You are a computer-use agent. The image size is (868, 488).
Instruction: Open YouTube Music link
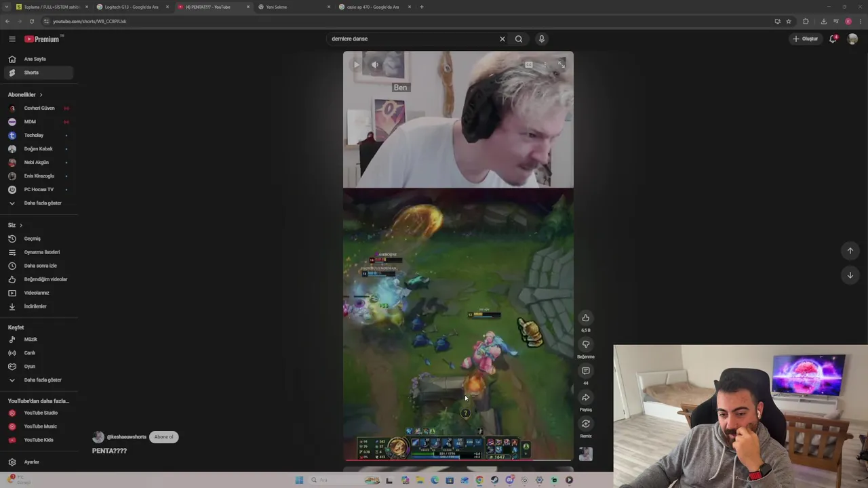click(x=39, y=426)
